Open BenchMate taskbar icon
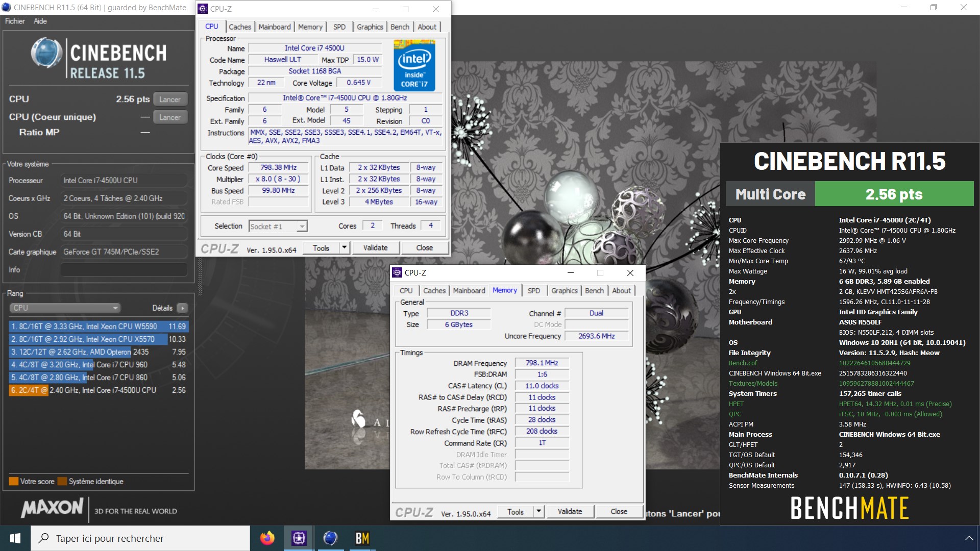Viewport: 980px width, 551px height. click(362, 538)
